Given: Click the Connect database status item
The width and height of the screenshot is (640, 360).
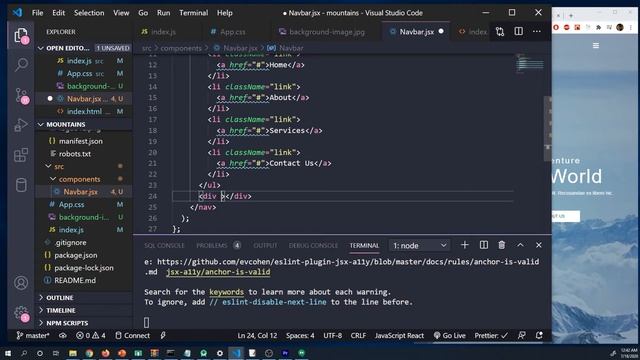Looking at the screenshot, I should coord(132,336).
